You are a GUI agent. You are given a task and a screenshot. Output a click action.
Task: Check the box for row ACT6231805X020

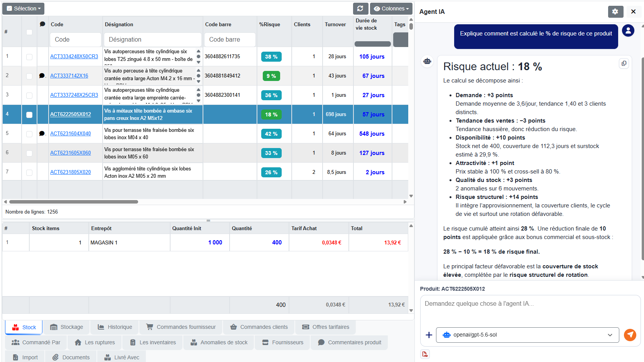[29, 172]
